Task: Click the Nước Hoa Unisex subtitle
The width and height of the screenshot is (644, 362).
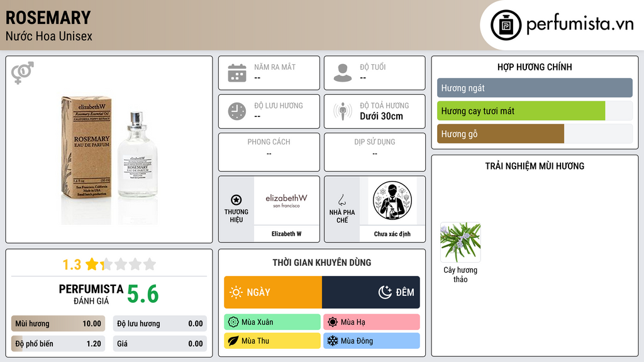Action: point(49,36)
